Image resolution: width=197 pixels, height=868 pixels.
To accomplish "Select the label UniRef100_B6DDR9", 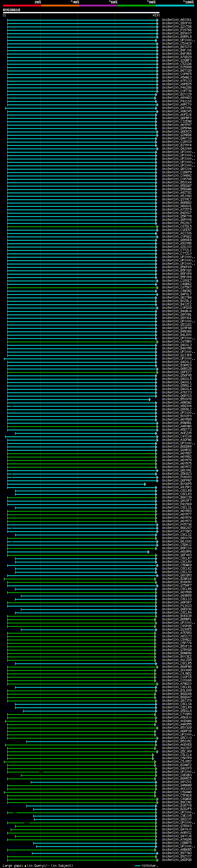I will click(x=176, y=446).
